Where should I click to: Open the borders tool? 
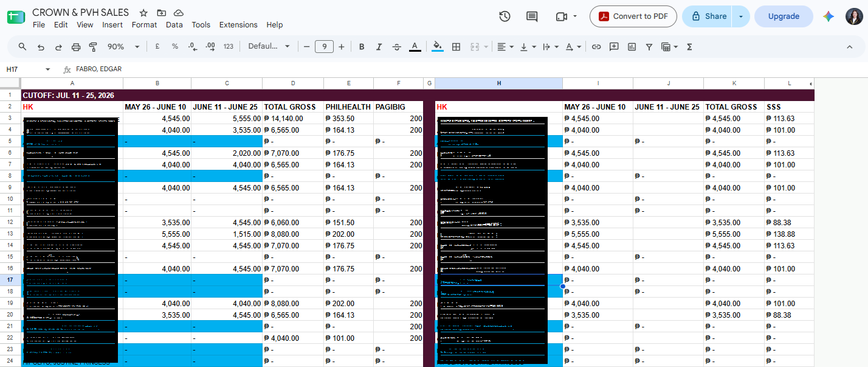tap(456, 47)
